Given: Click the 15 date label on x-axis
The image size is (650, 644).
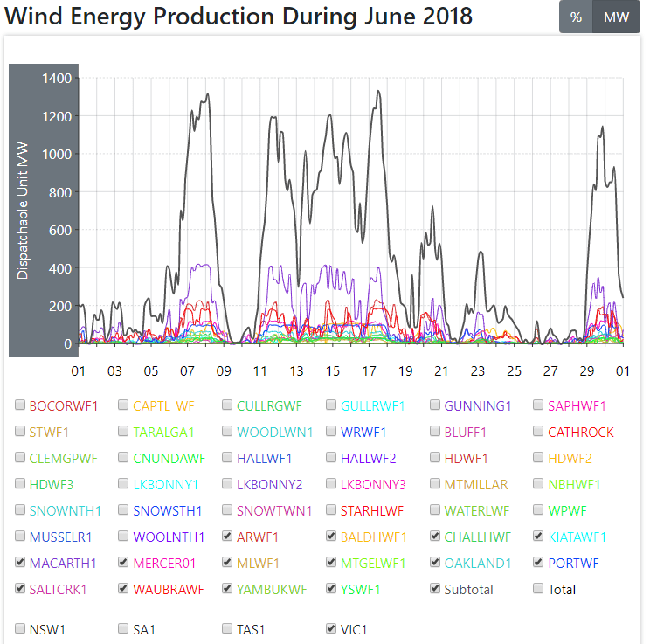Looking at the screenshot, I should [x=333, y=370].
